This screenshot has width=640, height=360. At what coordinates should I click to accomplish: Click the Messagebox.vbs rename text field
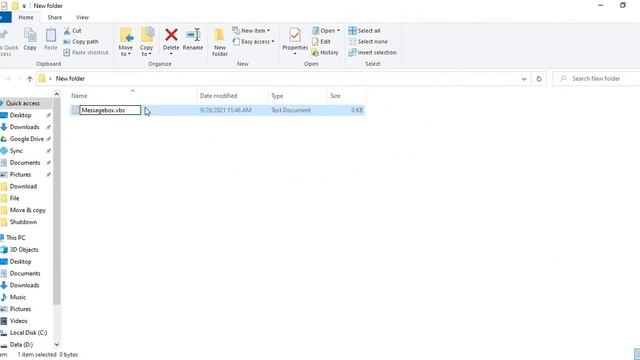[x=110, y=110]
